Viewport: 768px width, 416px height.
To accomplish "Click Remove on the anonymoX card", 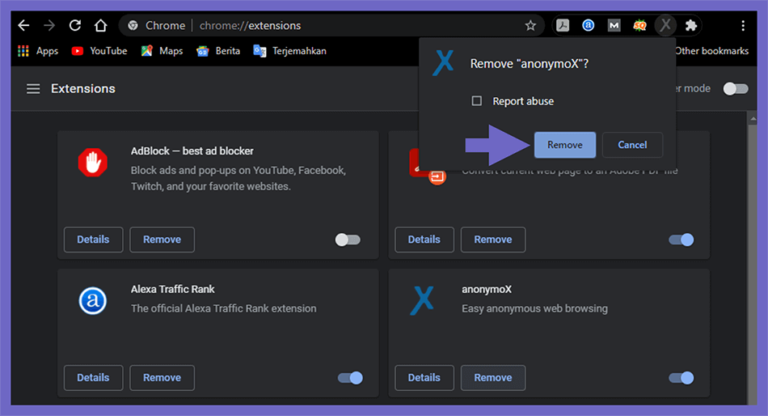I will pos(493,378).
